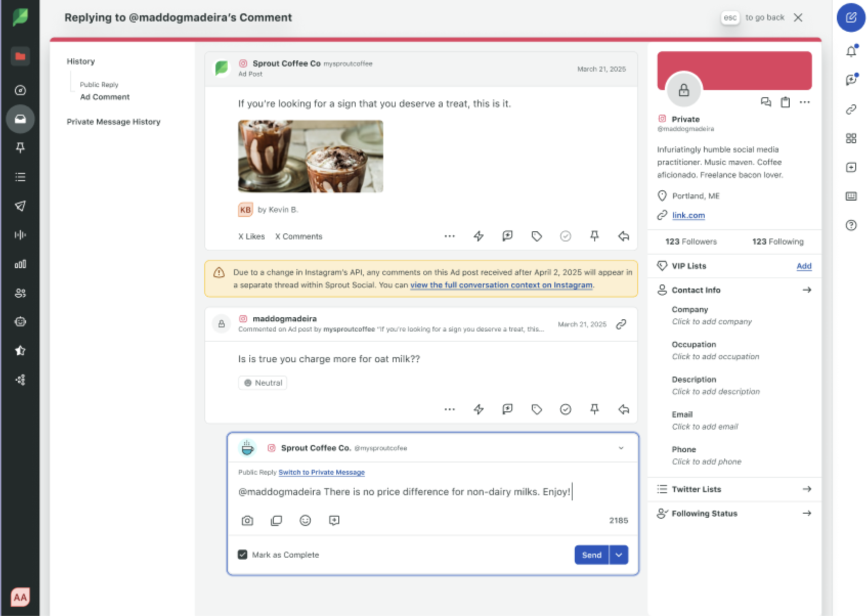867x616 pixels.
Task: Click the Neutral sentiment tag
Action: [263, 383]
